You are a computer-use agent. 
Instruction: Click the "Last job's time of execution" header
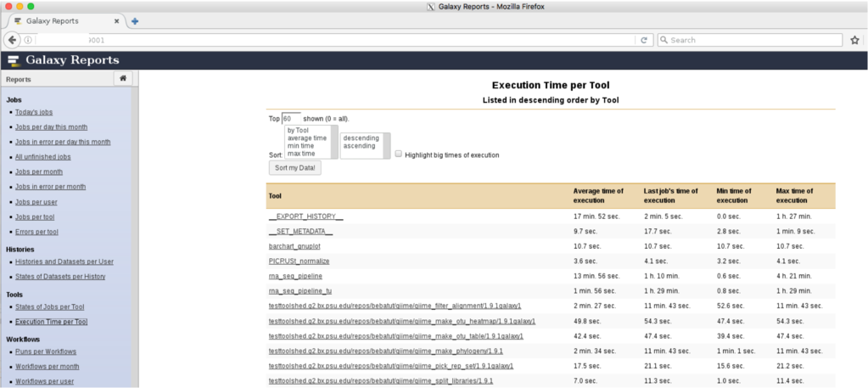click(x=671, y=195)
